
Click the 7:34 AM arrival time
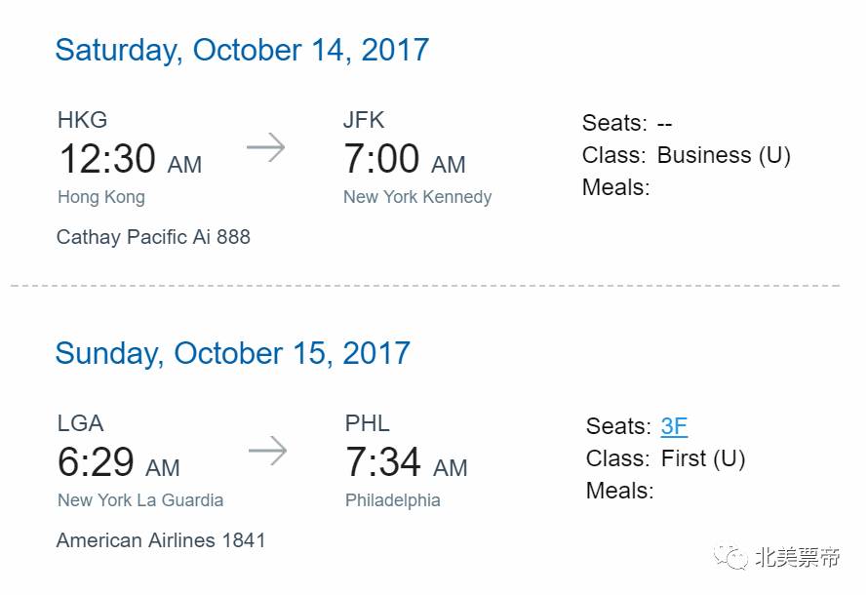(x=407, y=462)
